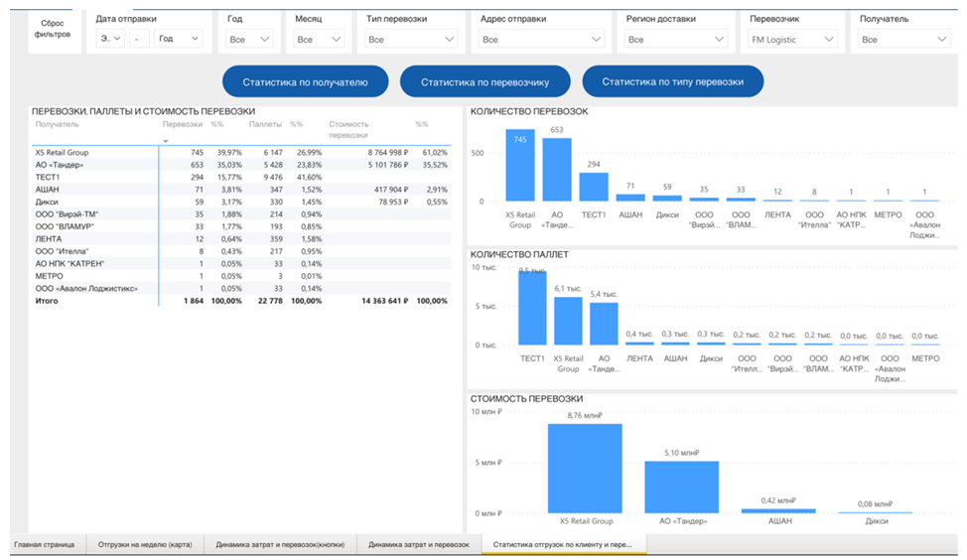967x560 pixels.
Task: Click the 5 101 786 ₽ cost cell
Action: (388, 165)
